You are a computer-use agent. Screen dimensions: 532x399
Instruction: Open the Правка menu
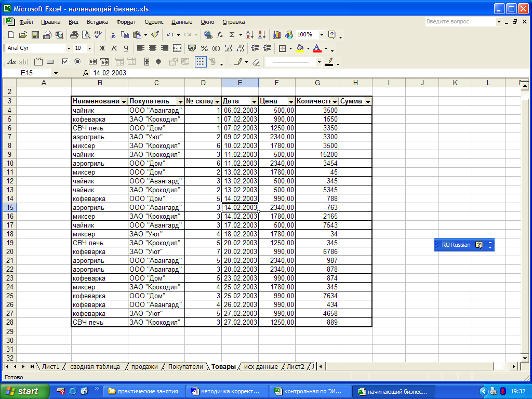click(50, 22)
